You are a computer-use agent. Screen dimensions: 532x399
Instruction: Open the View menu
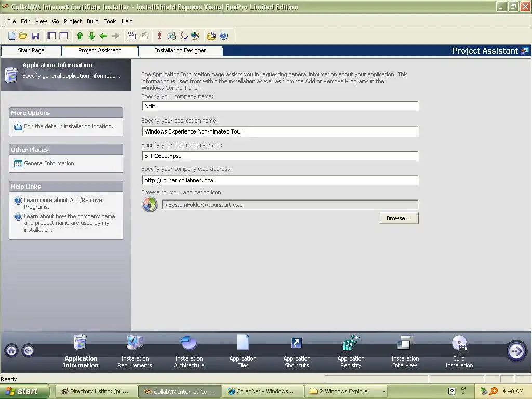[41, 21]
